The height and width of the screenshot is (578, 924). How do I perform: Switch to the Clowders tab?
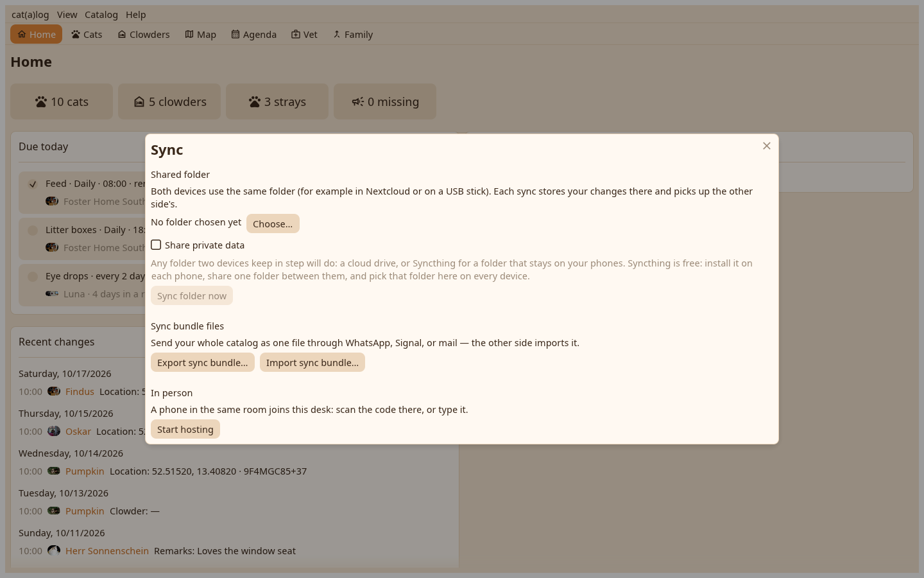click(144, 34)
